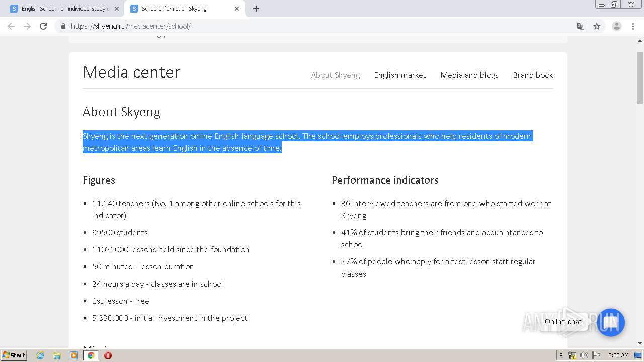
Task: Click the Action Center flag icon
Action: 596,355
